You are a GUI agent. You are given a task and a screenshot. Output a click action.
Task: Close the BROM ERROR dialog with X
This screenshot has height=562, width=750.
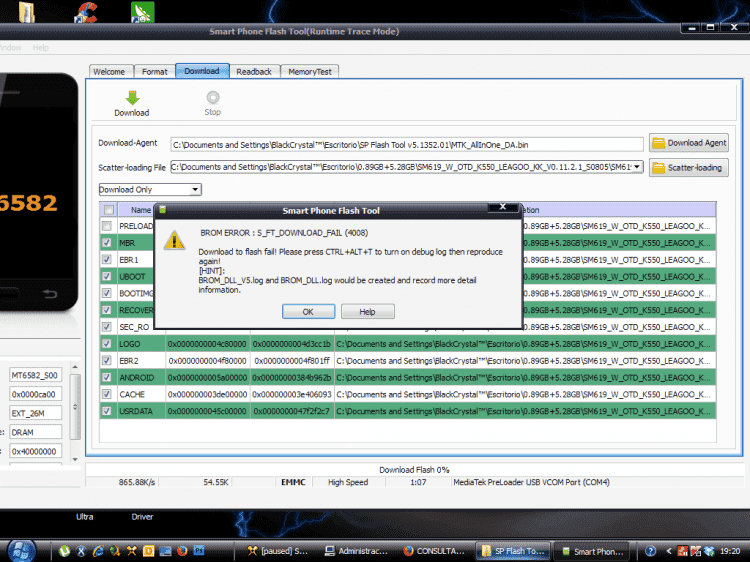click(503, 207)
